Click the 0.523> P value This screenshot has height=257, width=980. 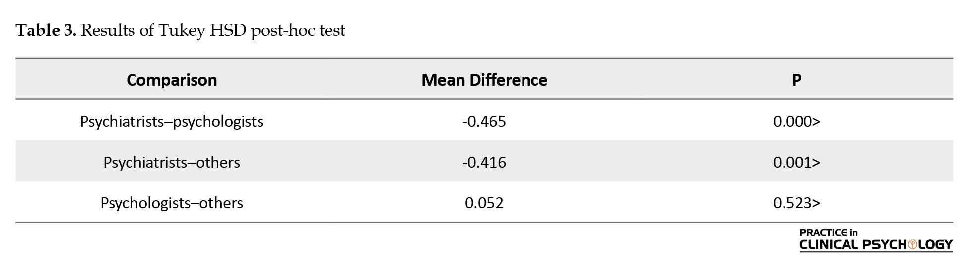point(796,203)
